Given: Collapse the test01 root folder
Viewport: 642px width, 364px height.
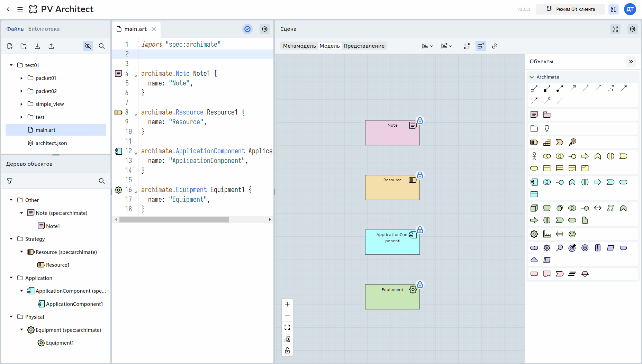Looking at the screenshot, I should [11, 65].
